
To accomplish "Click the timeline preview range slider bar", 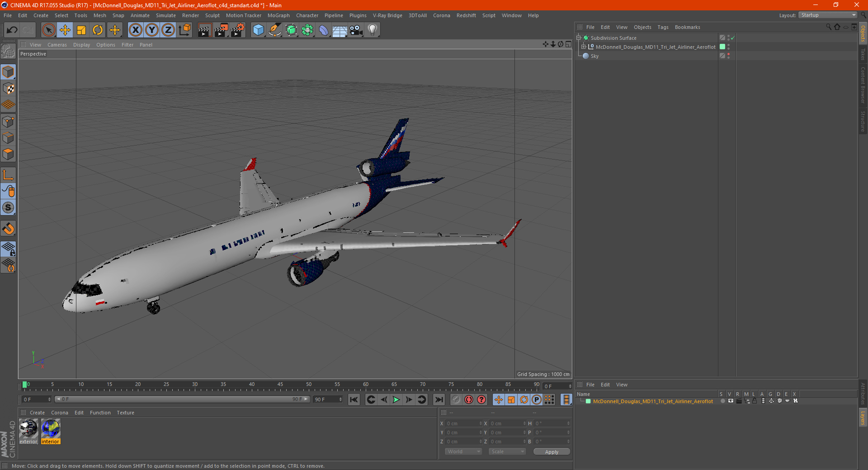I will coord(182,399).
